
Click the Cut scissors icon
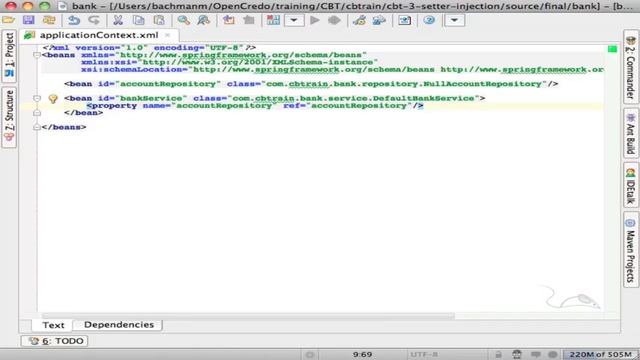118,20
